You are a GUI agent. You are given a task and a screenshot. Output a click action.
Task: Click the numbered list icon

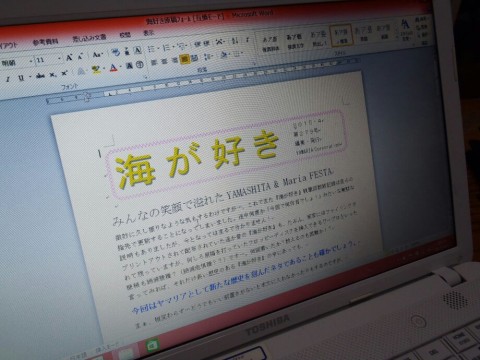coord(166,47)
